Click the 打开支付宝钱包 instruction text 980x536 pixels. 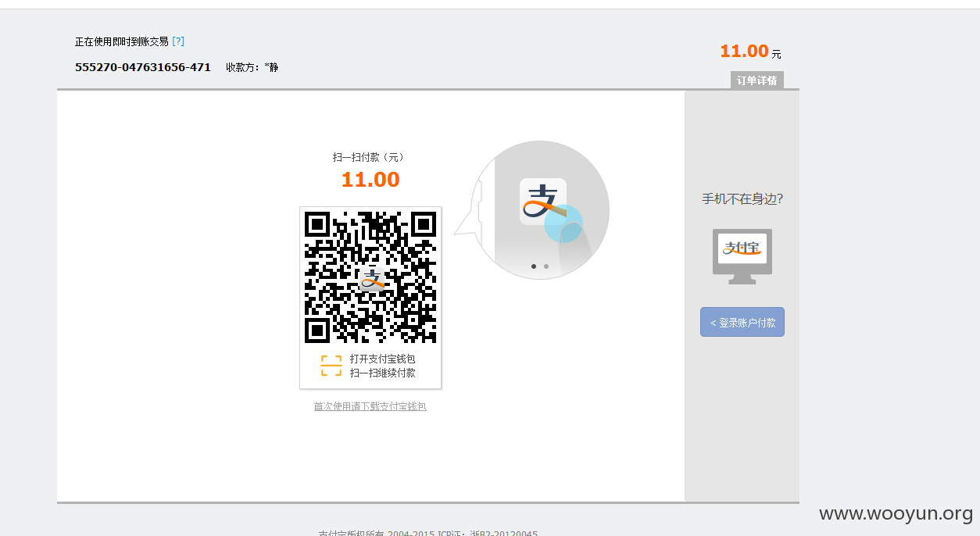(x=383, y=359)
